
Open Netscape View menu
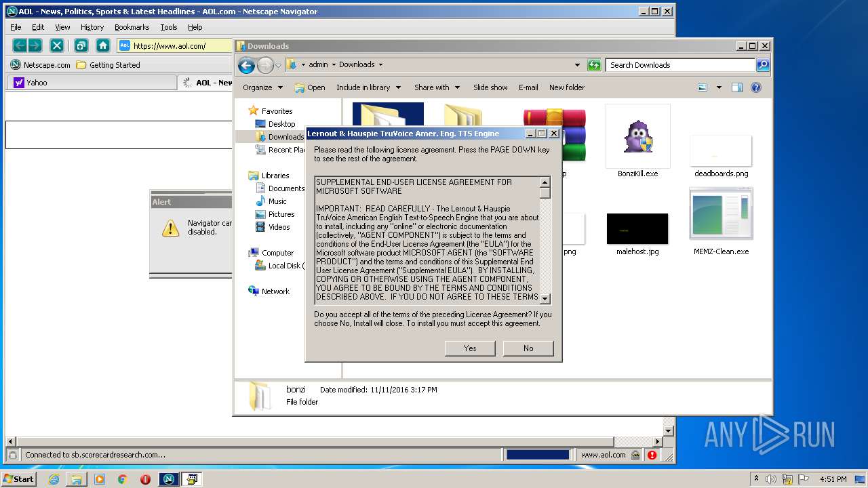tap(62, 27)
